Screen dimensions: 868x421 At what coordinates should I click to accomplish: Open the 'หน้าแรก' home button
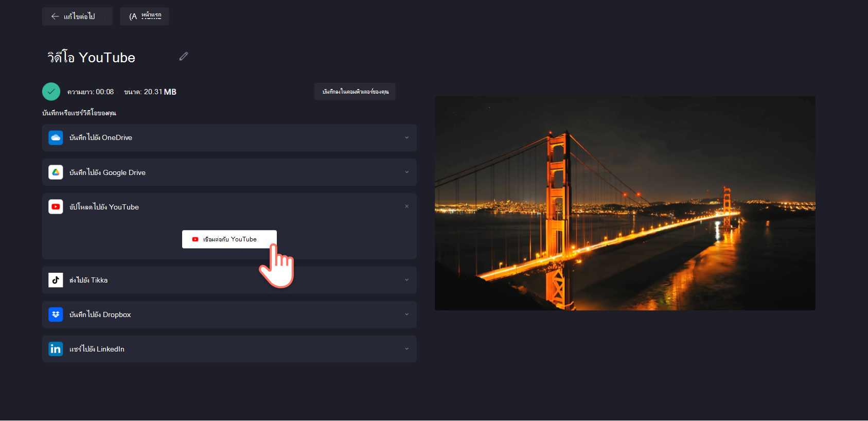[x=145, y=16]
